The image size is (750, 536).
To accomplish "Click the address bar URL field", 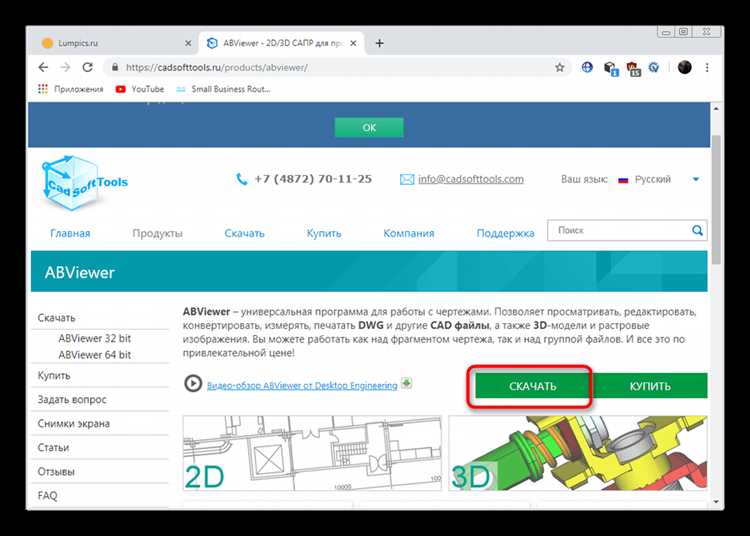I will point(335,67).
